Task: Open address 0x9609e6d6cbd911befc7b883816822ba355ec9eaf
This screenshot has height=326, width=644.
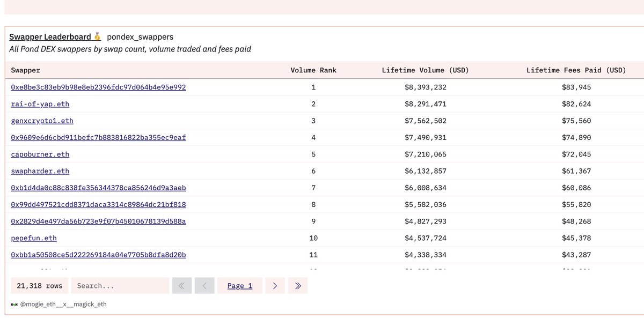Action: tap(98, 137)
